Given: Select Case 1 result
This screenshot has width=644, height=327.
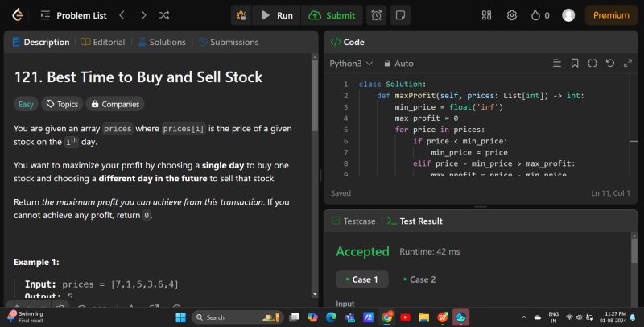Looking at the screenshot, I should 362,279.
